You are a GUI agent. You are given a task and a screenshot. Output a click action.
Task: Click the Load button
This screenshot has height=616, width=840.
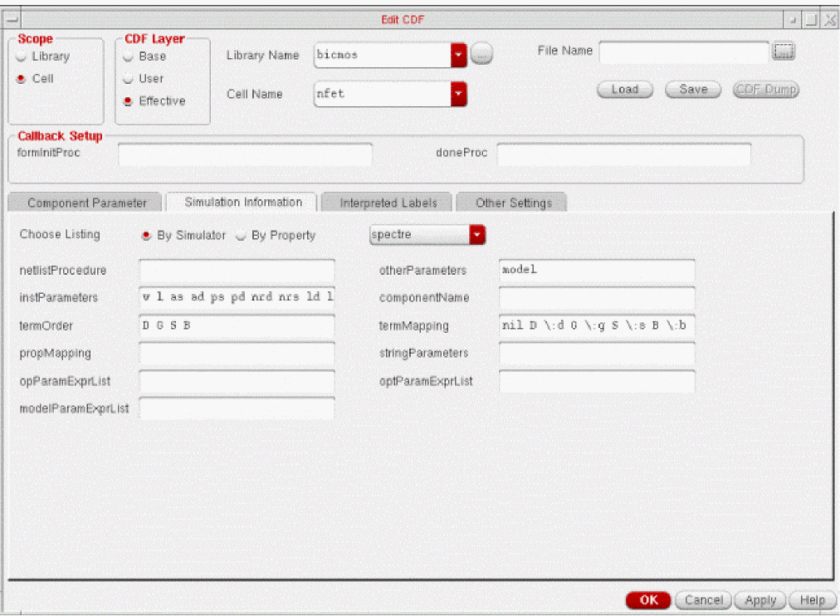tap(625, 90)
